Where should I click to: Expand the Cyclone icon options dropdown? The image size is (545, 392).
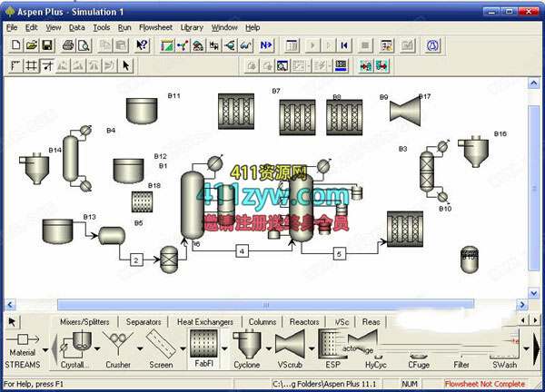(x=269, y=347)
